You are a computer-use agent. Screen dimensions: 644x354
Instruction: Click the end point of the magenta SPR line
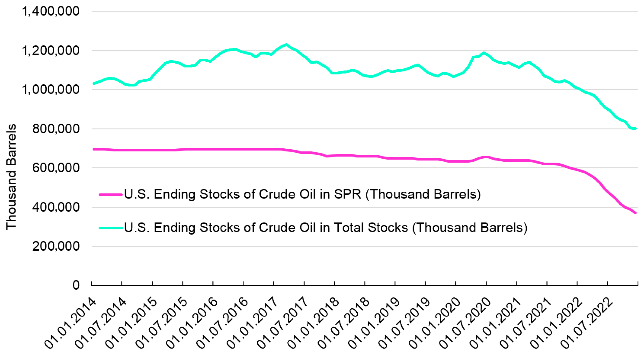point(635,213)
